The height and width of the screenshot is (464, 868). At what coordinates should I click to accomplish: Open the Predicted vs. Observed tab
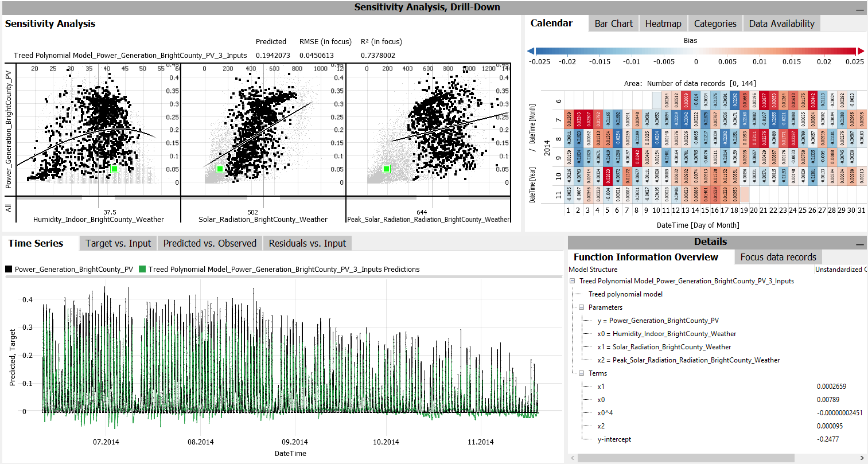click(209, 243)
